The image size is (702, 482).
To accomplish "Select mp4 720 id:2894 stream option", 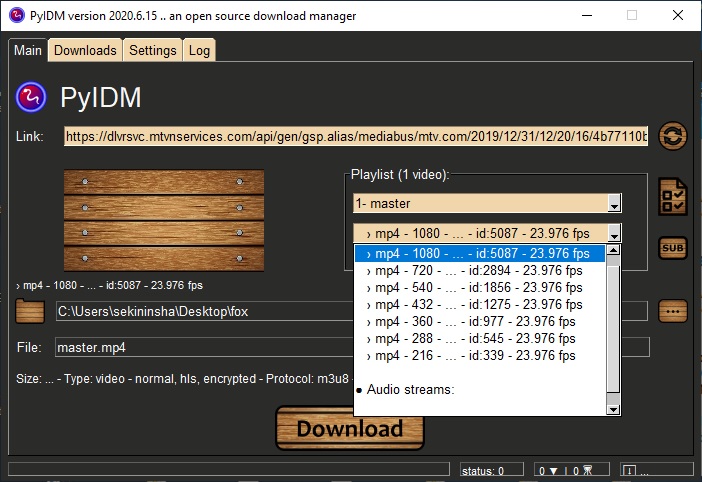I will click(x=479, y=270).
